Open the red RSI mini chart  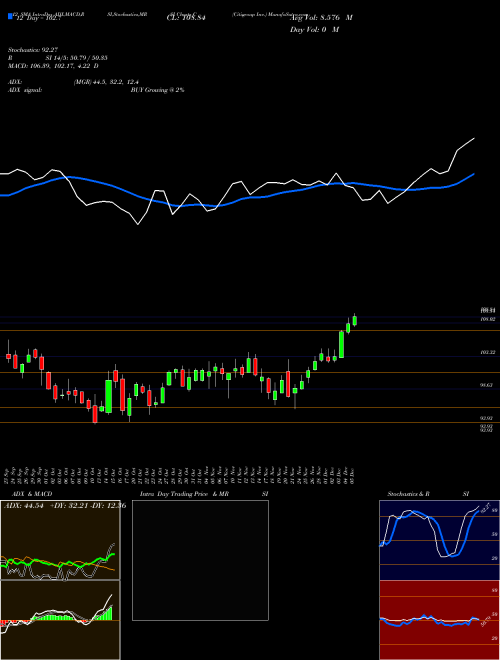(440, 620)
